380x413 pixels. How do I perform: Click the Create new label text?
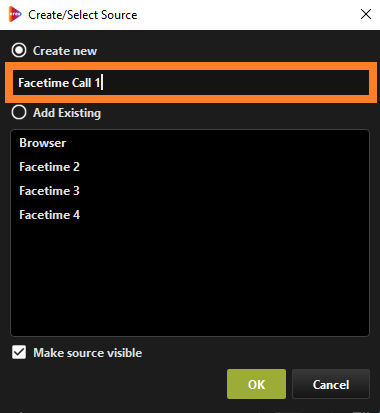tap(65, 51)
